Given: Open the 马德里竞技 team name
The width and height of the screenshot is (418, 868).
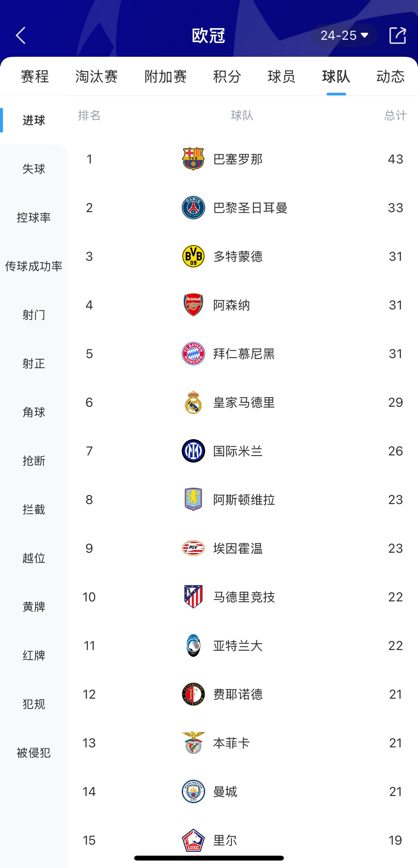Looking at the screenshot, I should click(244, 597).
